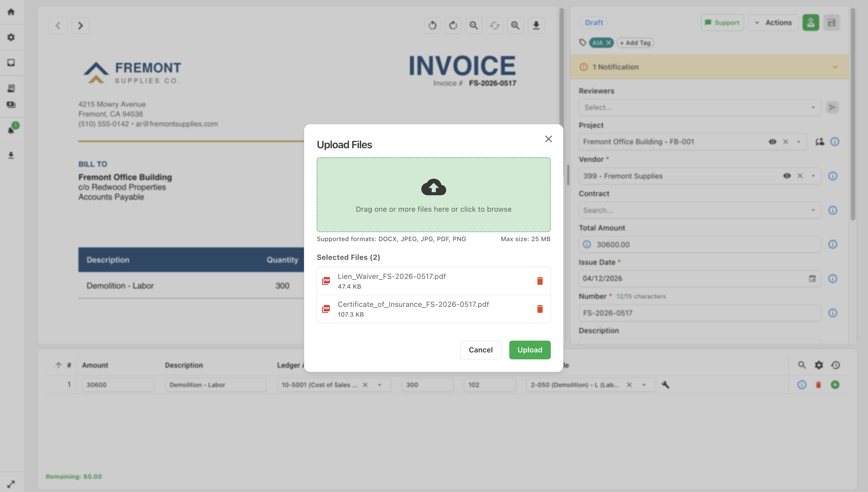Open cost code dropdown for line 1
The width and height of the screenshot is (868, 492).
[x=644, y=384]
